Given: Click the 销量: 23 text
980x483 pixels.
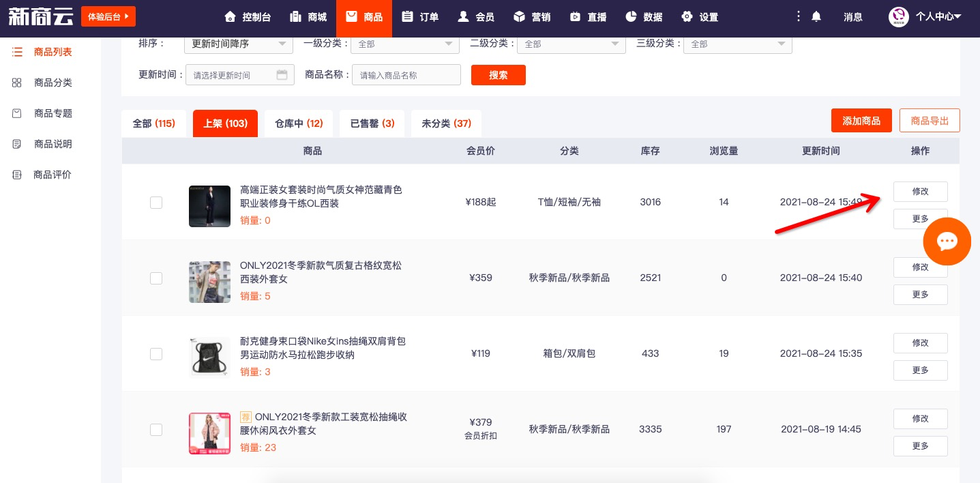Looking at the screenshot, I should 258,448.
